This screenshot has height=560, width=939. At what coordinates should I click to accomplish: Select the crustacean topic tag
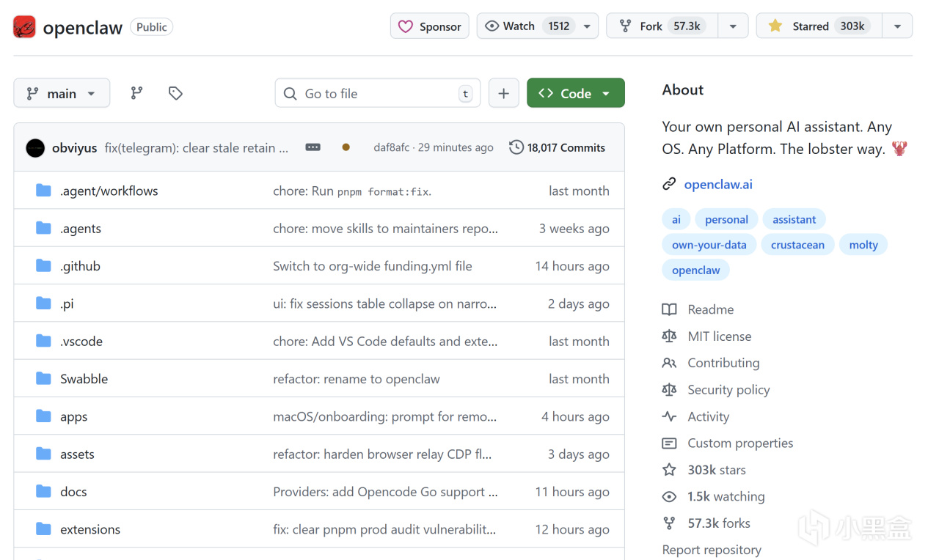point(797,245)
